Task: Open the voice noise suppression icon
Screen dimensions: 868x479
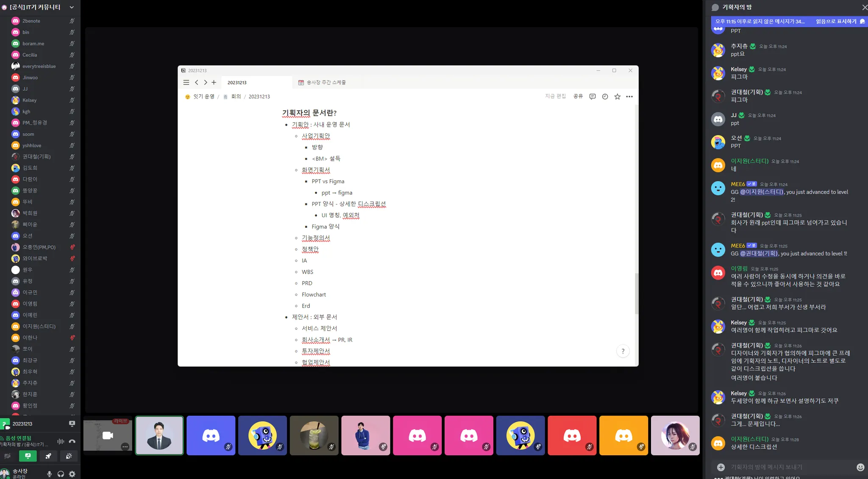Action: (61, 441)
